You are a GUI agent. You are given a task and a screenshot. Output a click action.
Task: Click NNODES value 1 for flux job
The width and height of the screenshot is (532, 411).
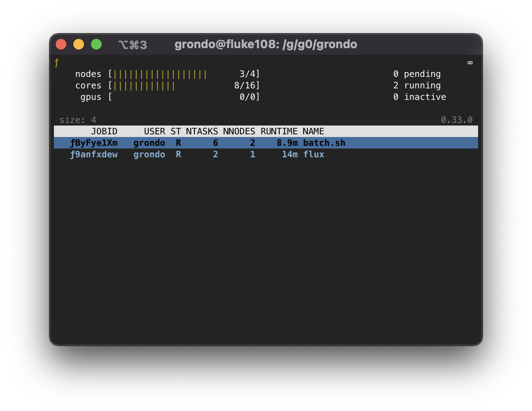pyautogui.click(x=253, y=154)
